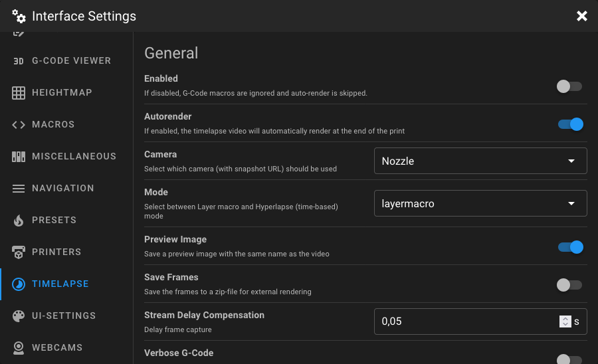The image size is (598, 364).
Task: Click the Macros code brackets icon
Action: click(x=19, y=125)
